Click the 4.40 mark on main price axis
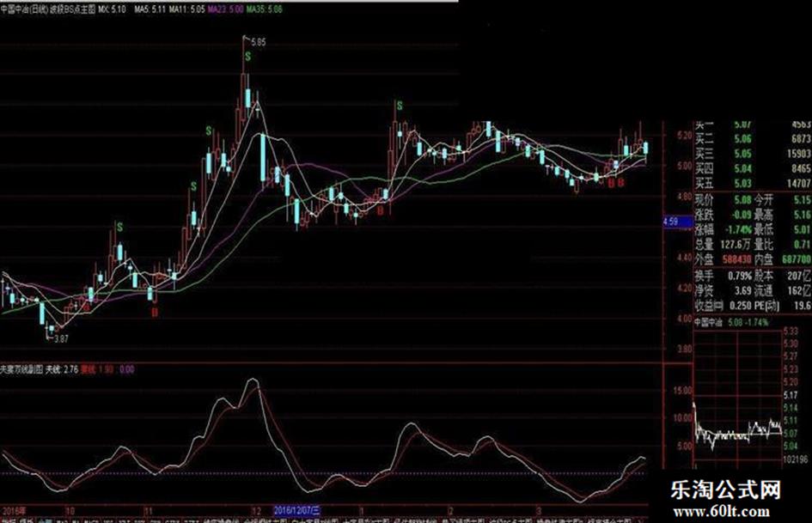Screen dimensions: 812x523 685,258
